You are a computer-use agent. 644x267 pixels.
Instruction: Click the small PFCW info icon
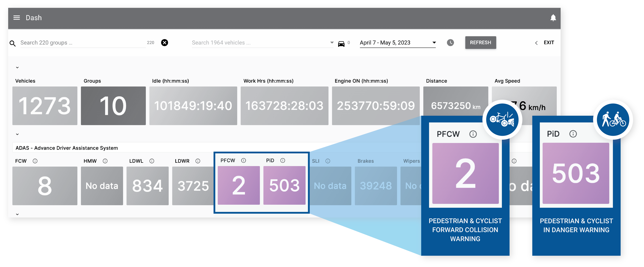point(244,161)
